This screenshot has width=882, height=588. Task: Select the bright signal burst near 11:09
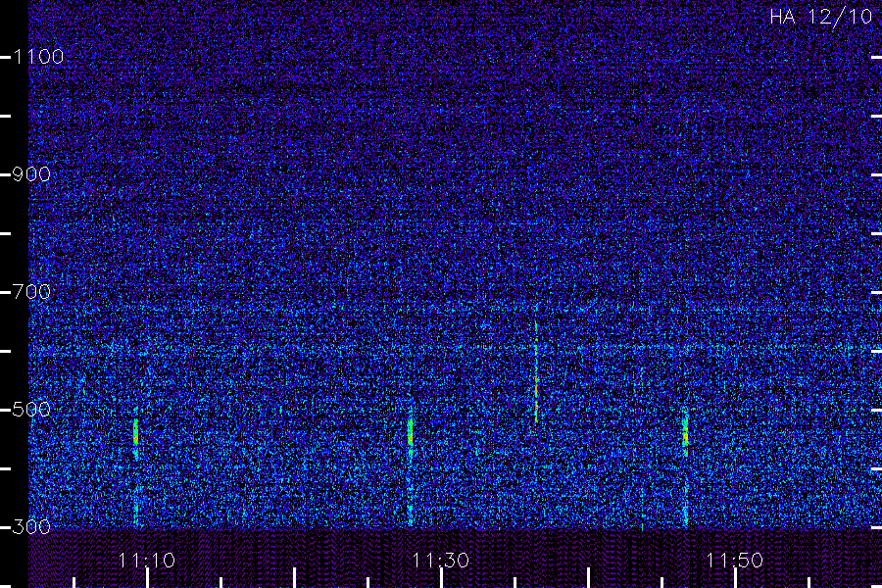coord(135,432)
